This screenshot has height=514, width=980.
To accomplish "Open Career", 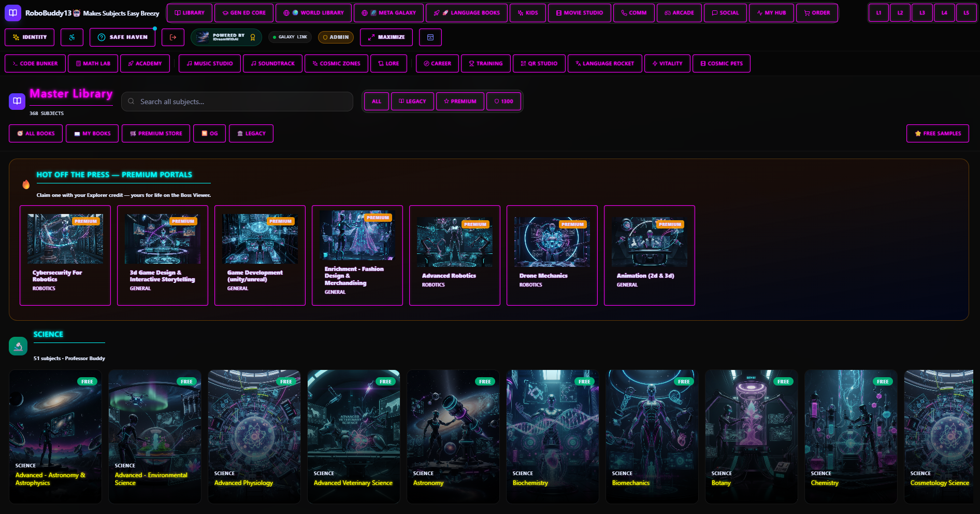I will tap(437, 64).
